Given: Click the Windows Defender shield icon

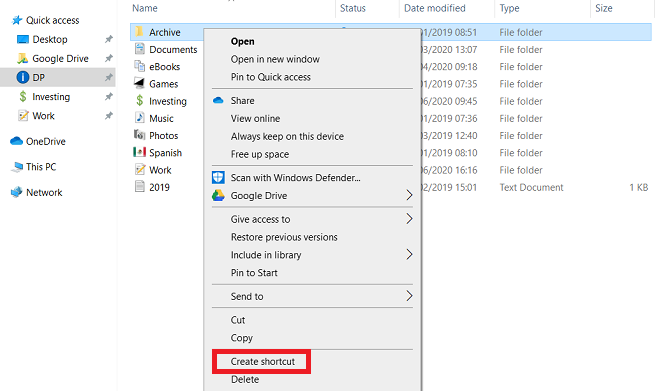Looking at the screenshot, I should (218, 177).
